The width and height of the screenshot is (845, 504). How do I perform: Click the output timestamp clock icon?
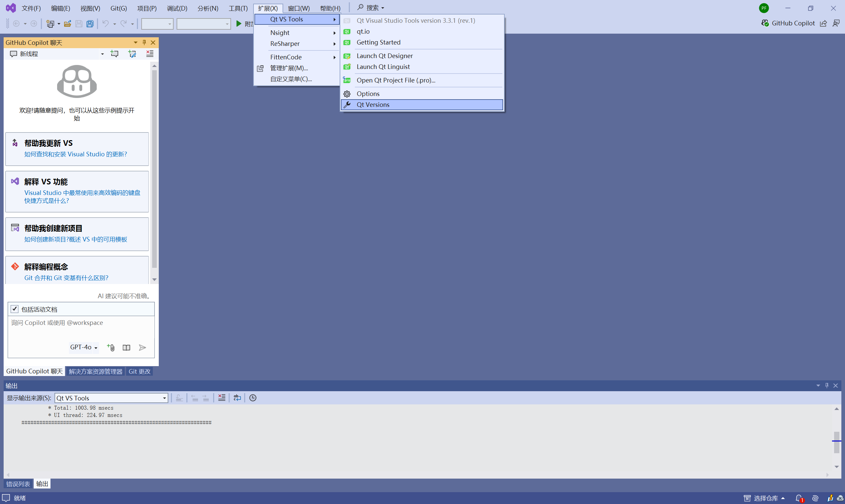point(253,398)
